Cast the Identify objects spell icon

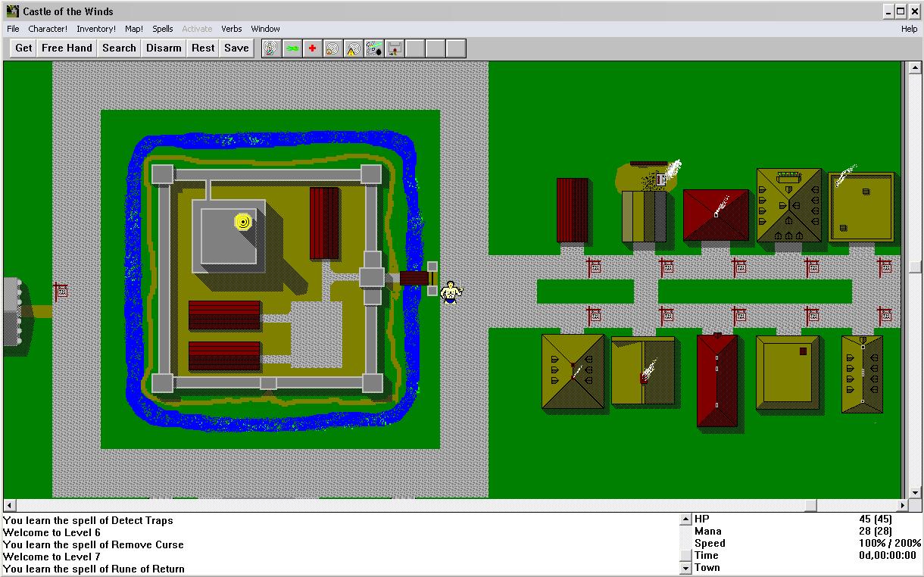pos(373,48)
